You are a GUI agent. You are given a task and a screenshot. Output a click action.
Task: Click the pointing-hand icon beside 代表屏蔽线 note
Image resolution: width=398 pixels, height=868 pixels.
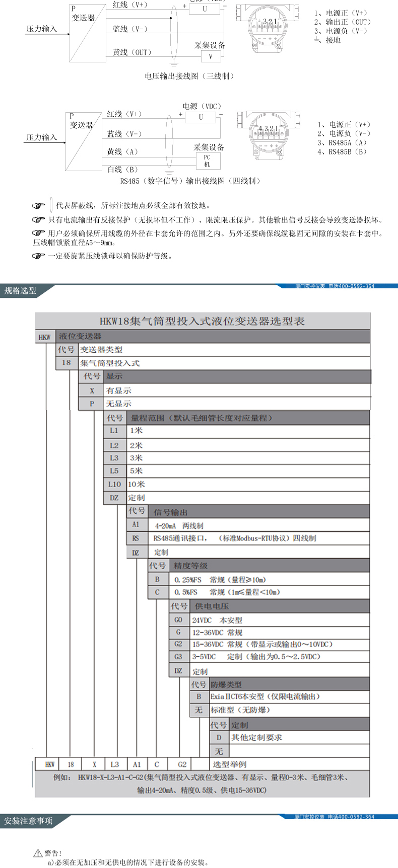[39, 206]
